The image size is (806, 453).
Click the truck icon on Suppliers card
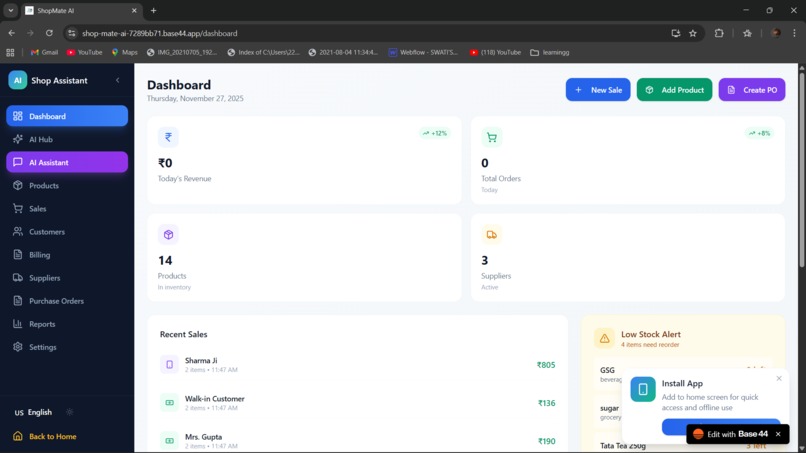point(491,234)
